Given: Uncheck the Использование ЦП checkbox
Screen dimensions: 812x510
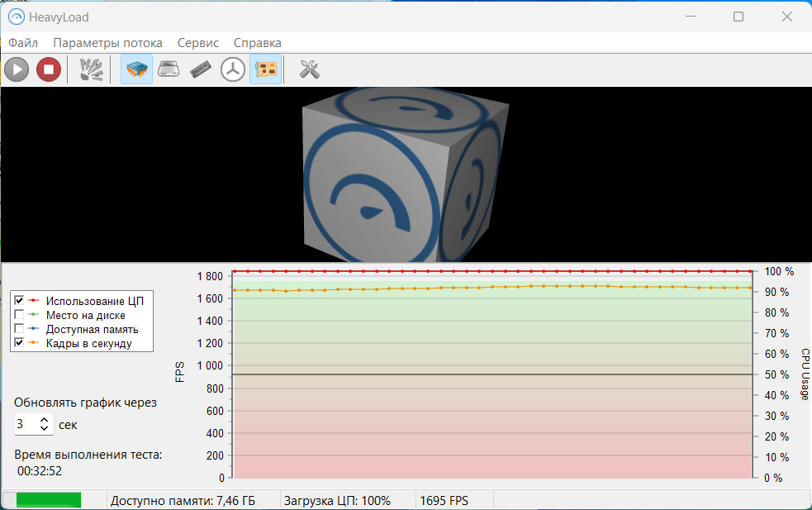Looking at the screenshot, I should 19,301.
